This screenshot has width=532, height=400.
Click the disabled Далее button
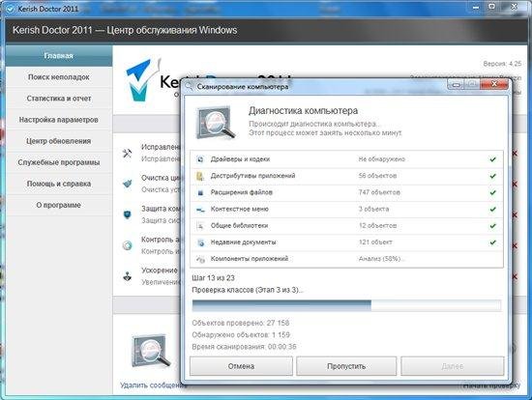453,366
